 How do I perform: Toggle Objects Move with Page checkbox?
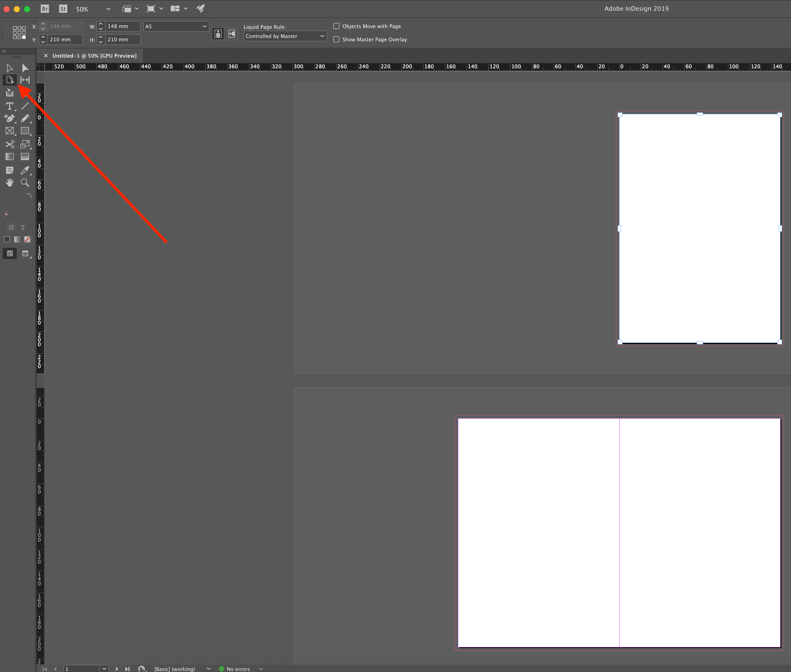[336, 26]
